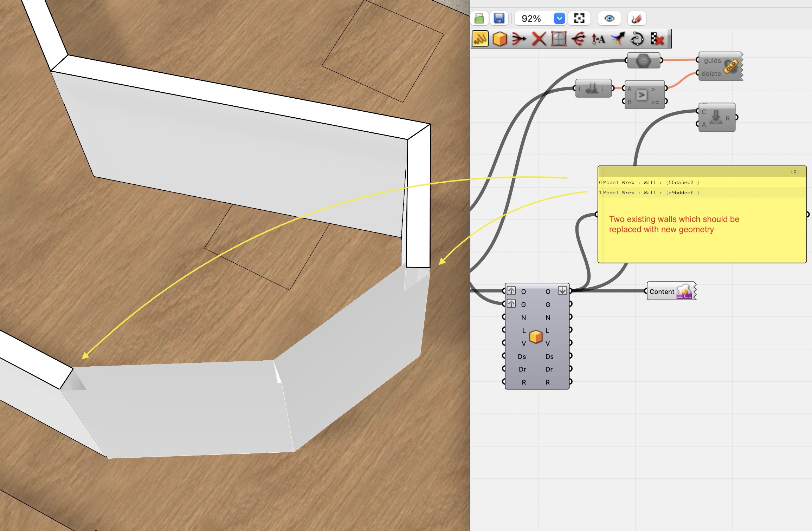Click the Content component
Screen dimensions: 812x531
point(671,291)
